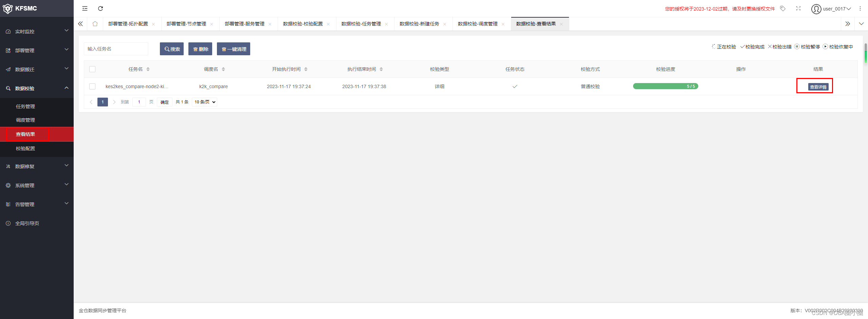
Task: Click the license expiry warning text
Action: tap(720, 9)
